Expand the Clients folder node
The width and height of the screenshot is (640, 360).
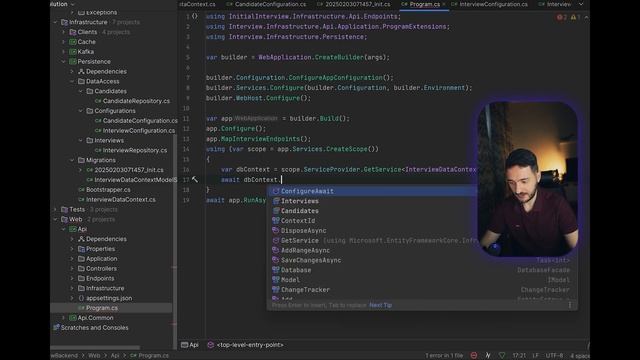(64, 32)
